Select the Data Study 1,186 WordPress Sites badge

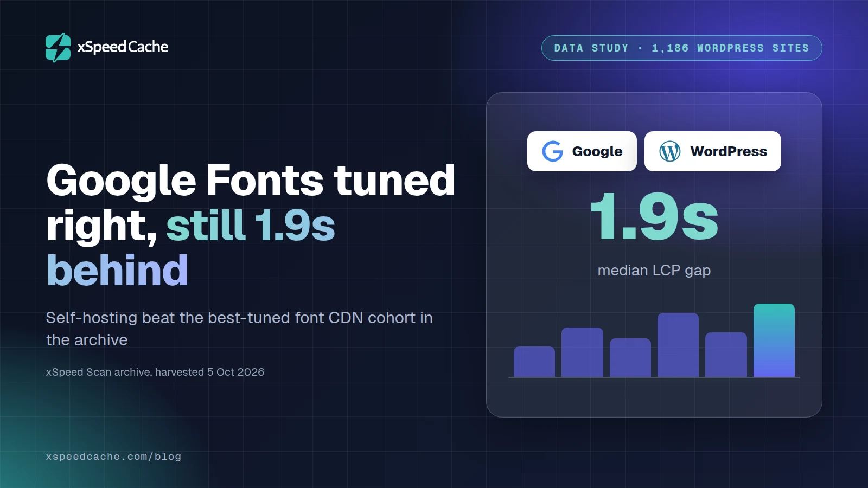[x=681, y=48]
